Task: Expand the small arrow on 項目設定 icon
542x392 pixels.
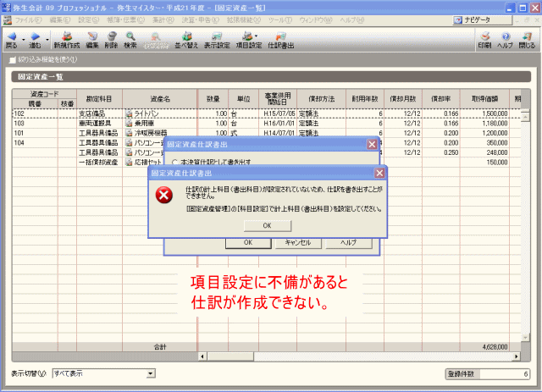Action: pos(256,36)
